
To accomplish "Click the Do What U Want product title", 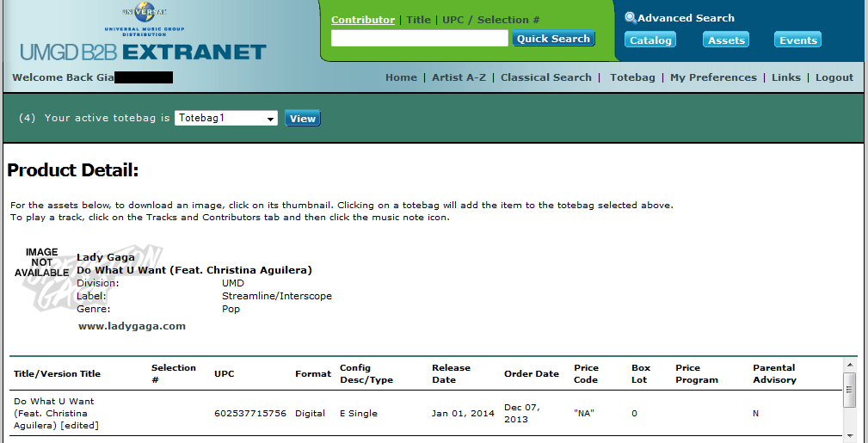I will click(194, 270).
